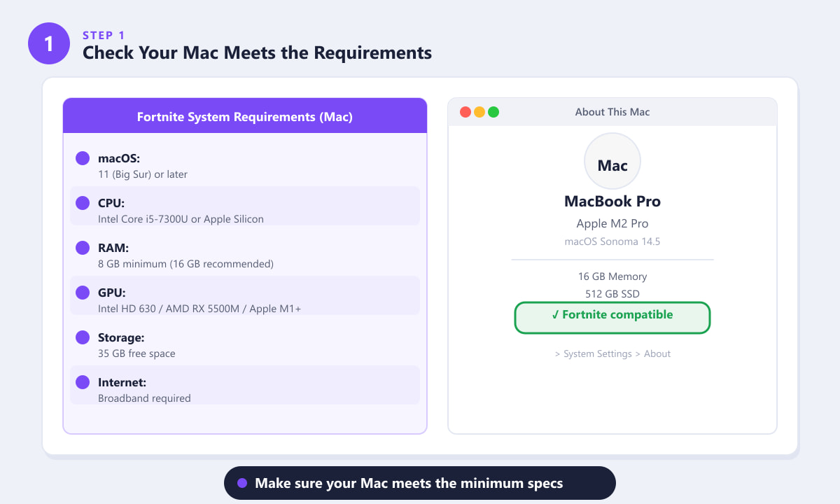The width and height of the screenshot is (840, 504).
Task: Click the Storage: requirement label
Action: click(x=121, y=338)
